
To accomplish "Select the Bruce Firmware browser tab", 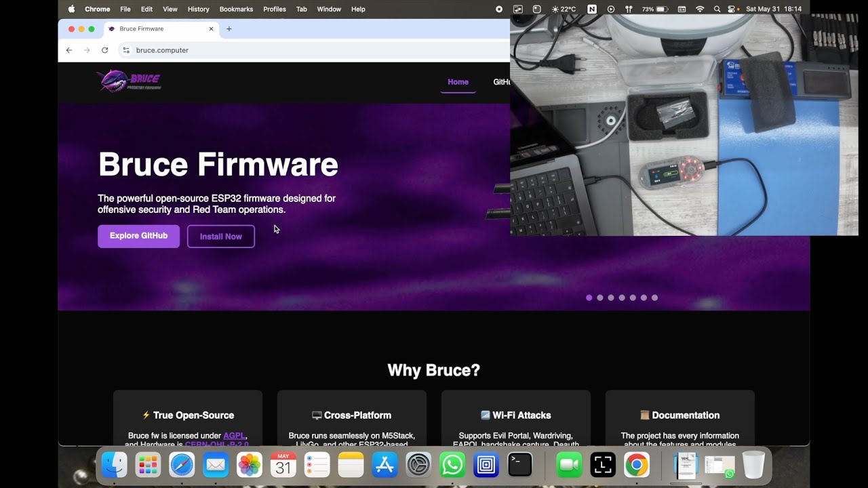I will (161, 28).
